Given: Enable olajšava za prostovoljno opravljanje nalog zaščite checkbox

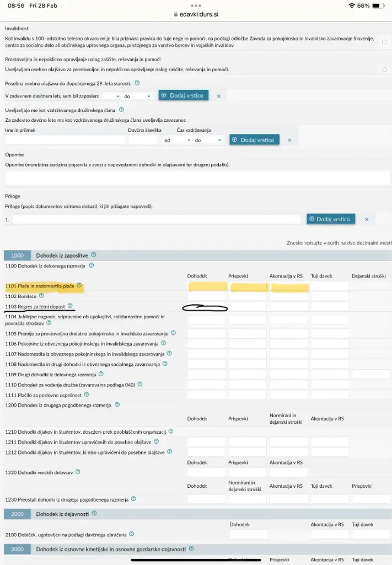Looking at the screenshot, I should 384,70.
